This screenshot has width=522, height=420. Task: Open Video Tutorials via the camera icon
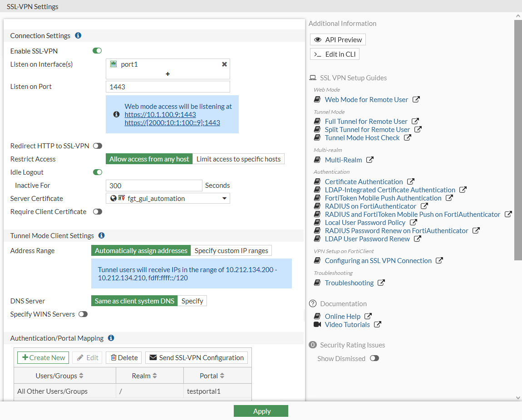[x=316, y=324]
